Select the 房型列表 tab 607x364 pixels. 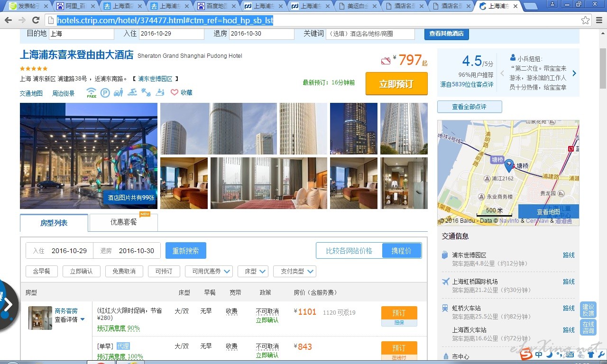tap(54, 223)
